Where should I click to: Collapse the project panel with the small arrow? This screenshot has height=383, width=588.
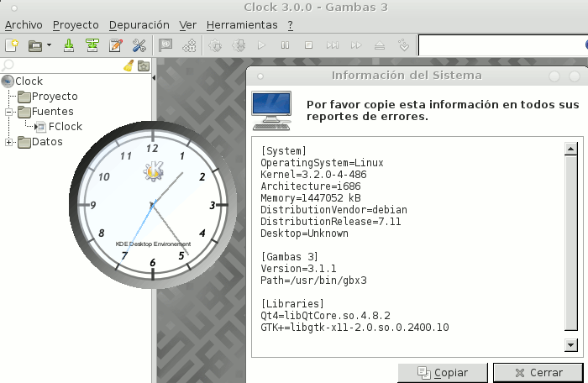click(154, 77)
